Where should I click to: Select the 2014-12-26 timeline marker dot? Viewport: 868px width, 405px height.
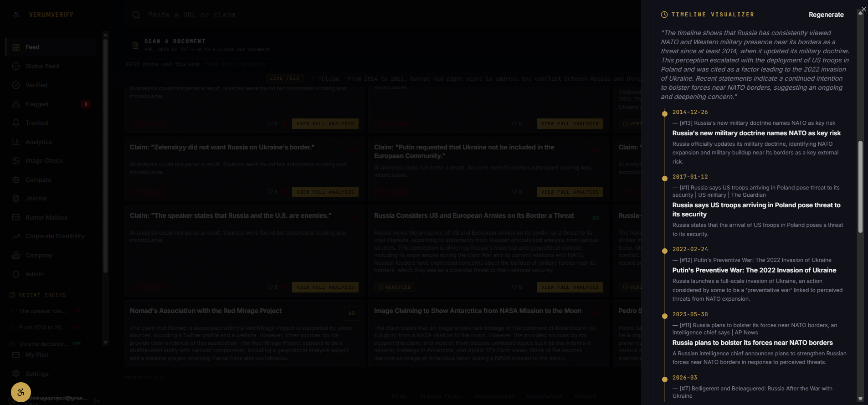coord(665,114)
